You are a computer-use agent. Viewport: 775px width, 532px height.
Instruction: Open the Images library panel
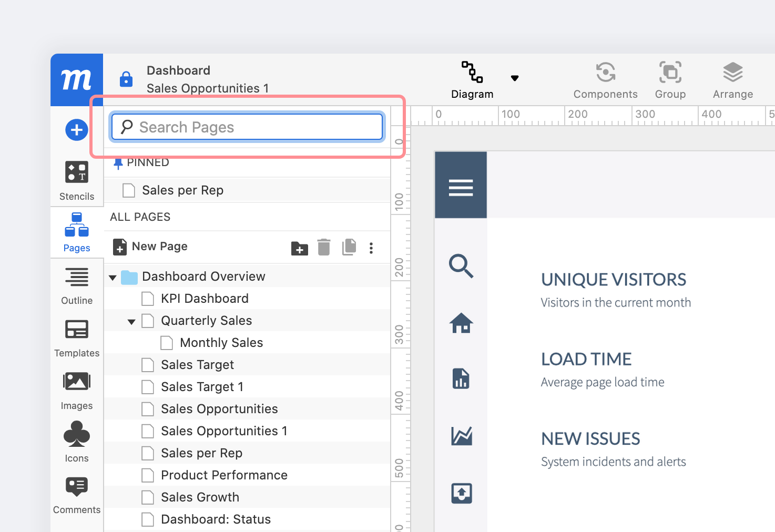(77, 391)
